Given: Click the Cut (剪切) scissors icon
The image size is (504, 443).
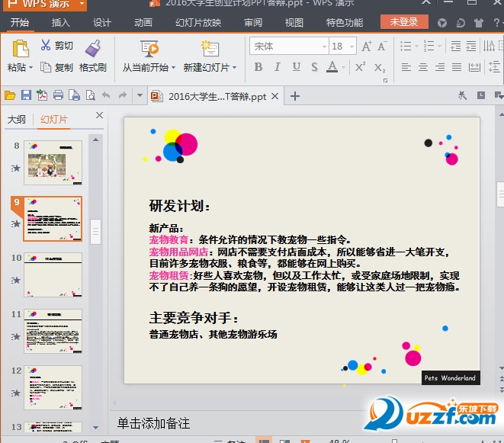Looking at the screenshot, I should coord(45,46).
